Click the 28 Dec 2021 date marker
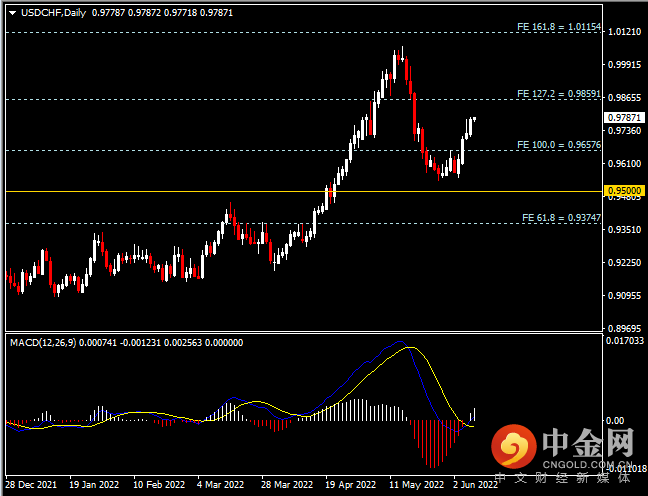 tap(31, 484)
